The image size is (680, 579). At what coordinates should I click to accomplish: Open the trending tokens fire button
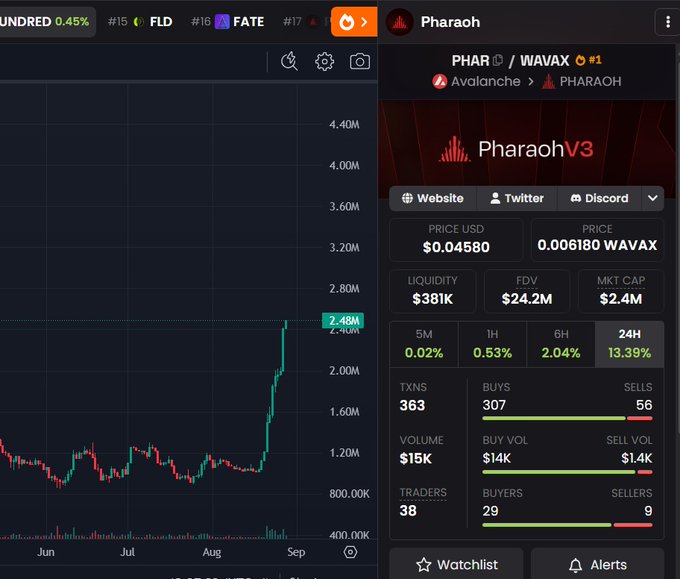click(354, 22)
